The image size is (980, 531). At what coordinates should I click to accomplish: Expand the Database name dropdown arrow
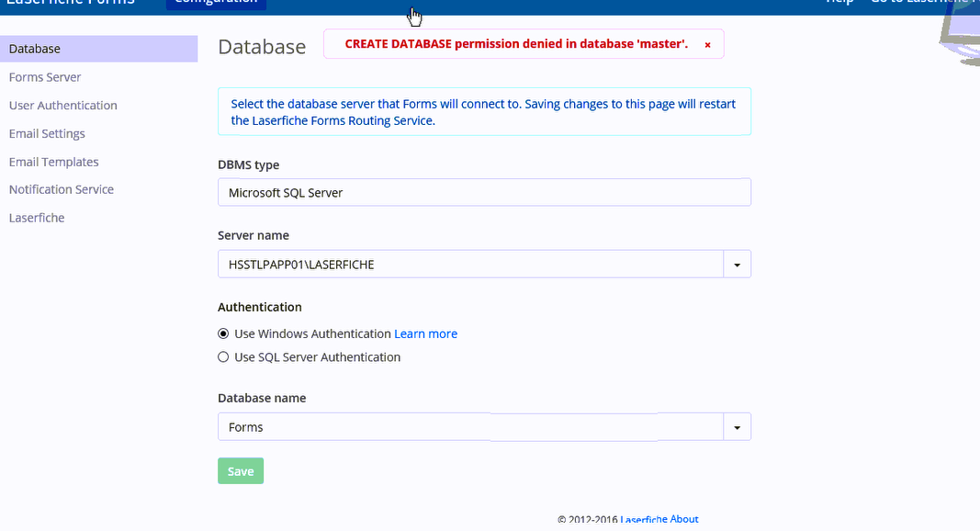(x=738, y=427)
